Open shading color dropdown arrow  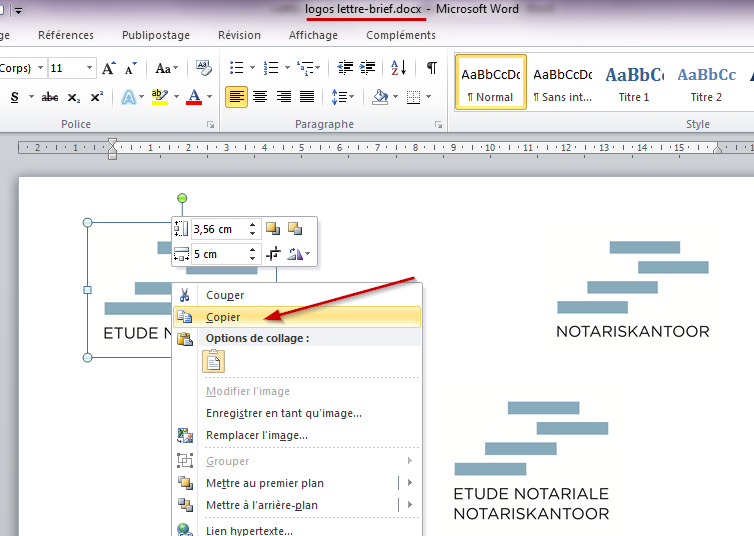click(395, 97)
